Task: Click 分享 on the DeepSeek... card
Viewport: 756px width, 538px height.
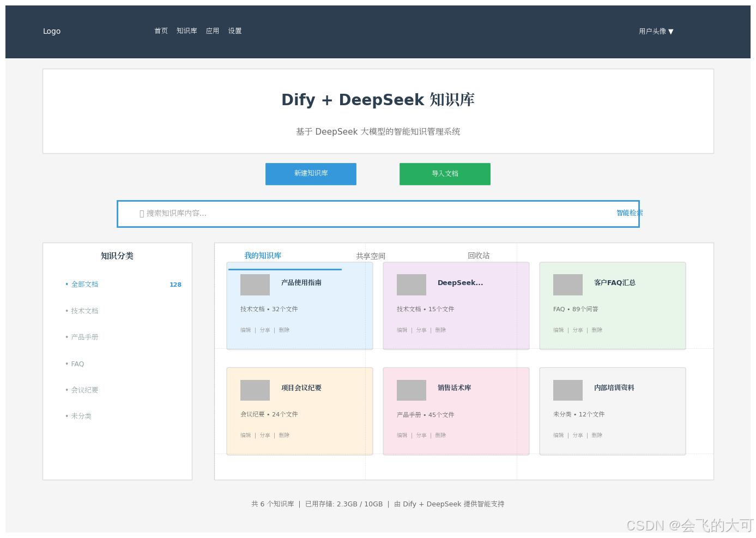Action: (x=421, y=330)
